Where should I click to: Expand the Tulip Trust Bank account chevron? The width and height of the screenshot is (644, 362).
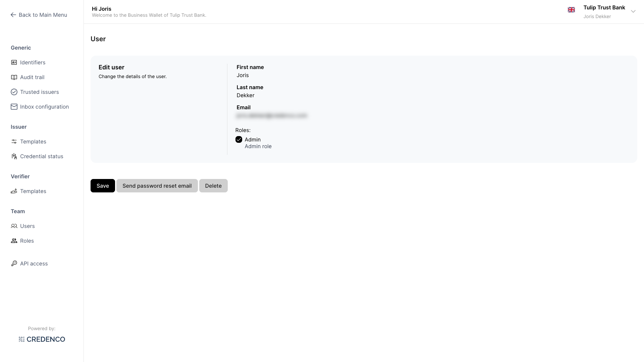tap(633, 11)
